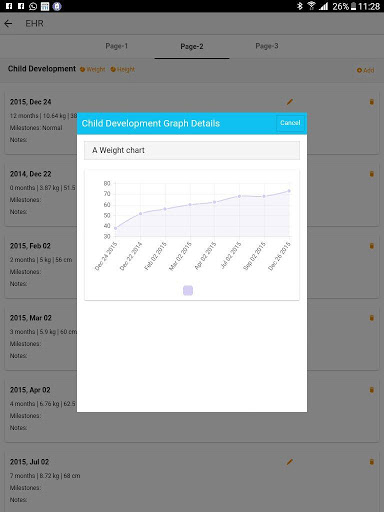Screen dimensions: 384x512
Task: Open the first Facebook notification icon
Action: (x=9, y=6)
